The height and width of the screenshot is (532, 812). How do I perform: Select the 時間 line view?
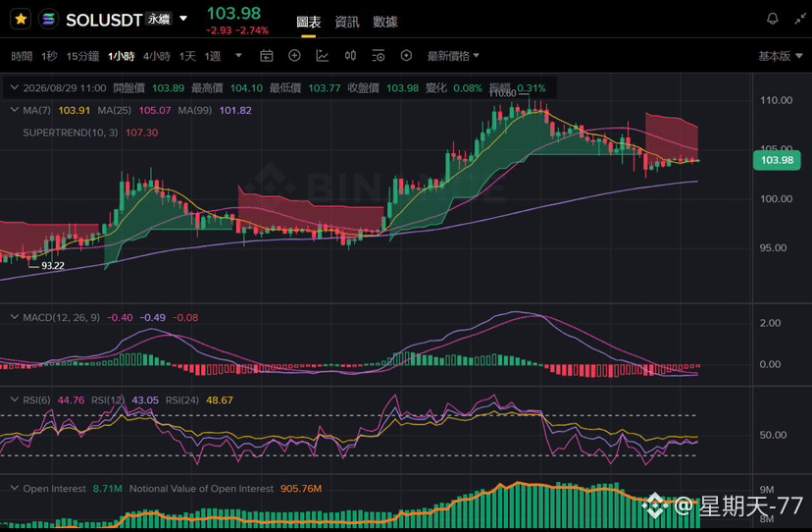point(22,56)
